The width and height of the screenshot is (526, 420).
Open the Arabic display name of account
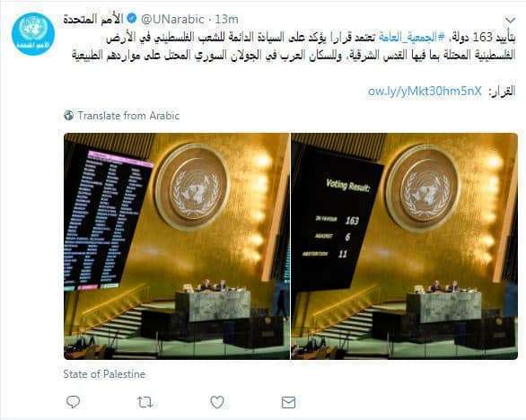coord(93,19)
